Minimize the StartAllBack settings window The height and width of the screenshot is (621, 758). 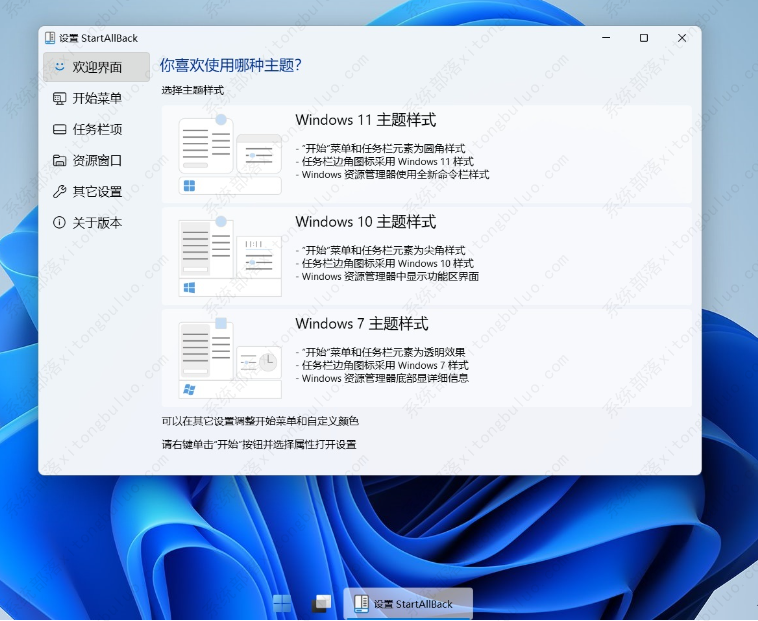[606, 38]
